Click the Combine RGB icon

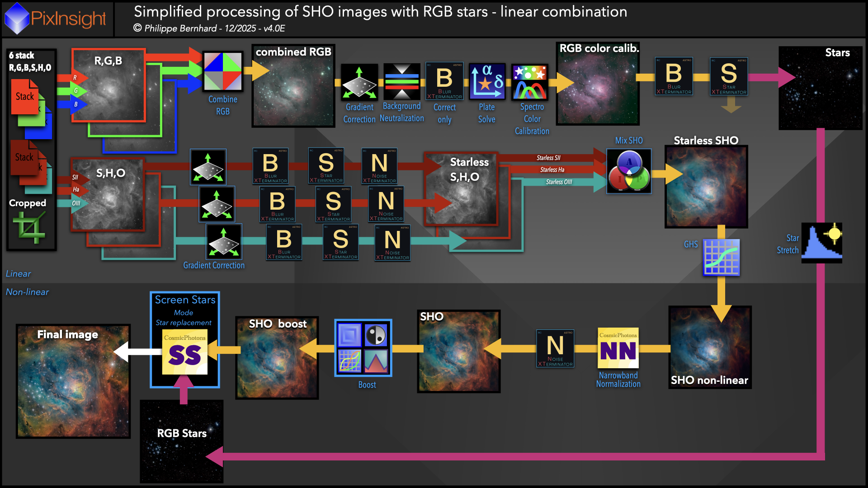pyautogui.click(x=223, y=71)
